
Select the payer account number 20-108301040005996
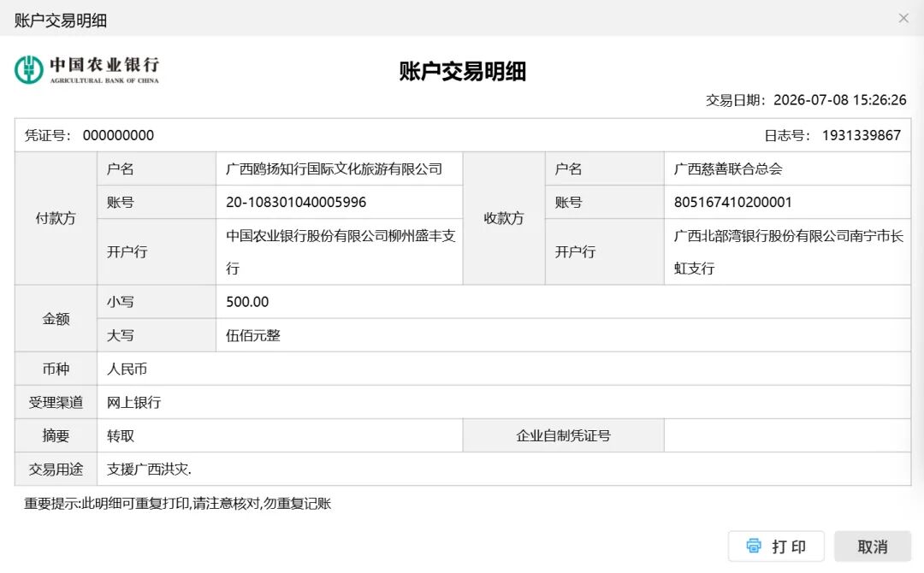296,202
